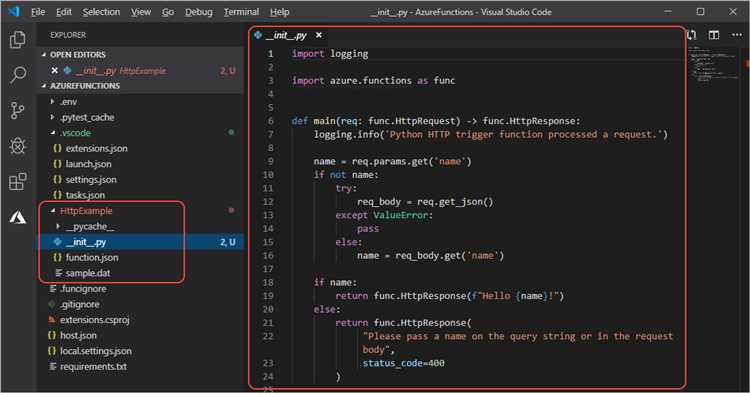Open launch.json in the explorer
750x393 pixels.
point(88,164)
